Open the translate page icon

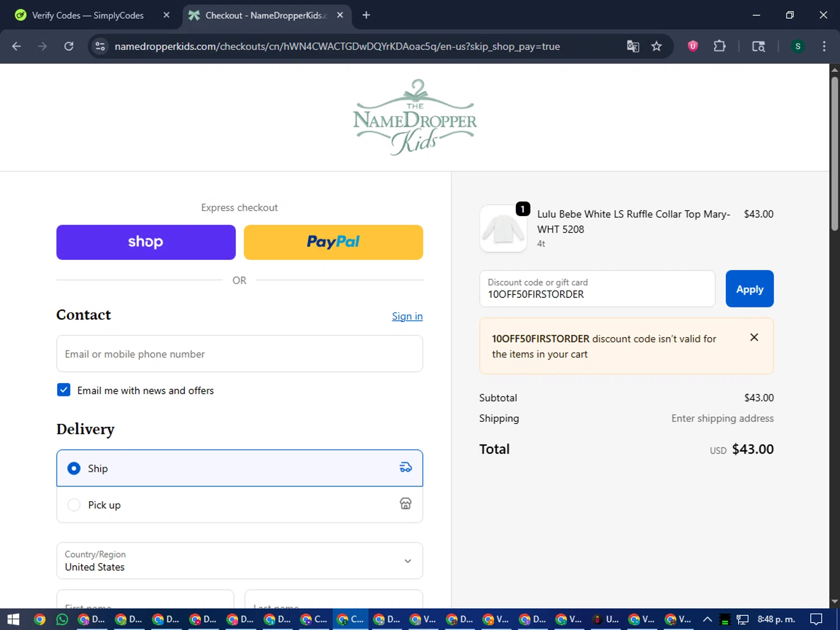click(633, 46)
